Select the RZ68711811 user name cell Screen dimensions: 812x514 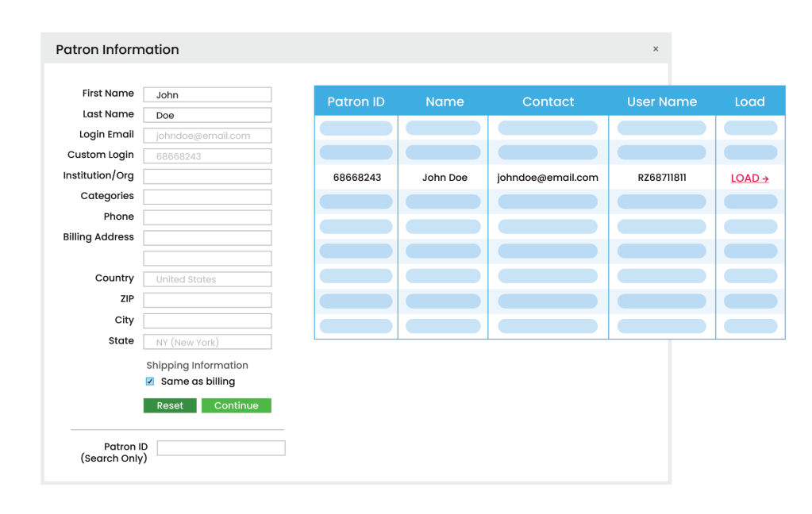pos(662,178)
